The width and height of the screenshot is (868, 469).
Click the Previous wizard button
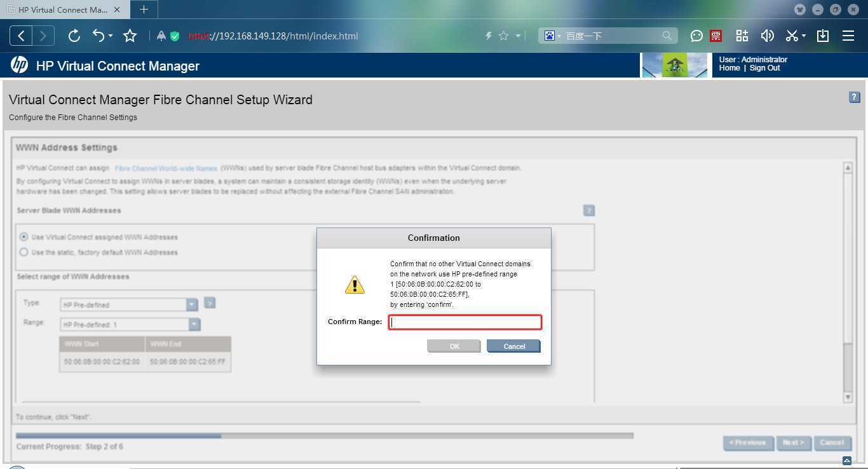(749, 443)
